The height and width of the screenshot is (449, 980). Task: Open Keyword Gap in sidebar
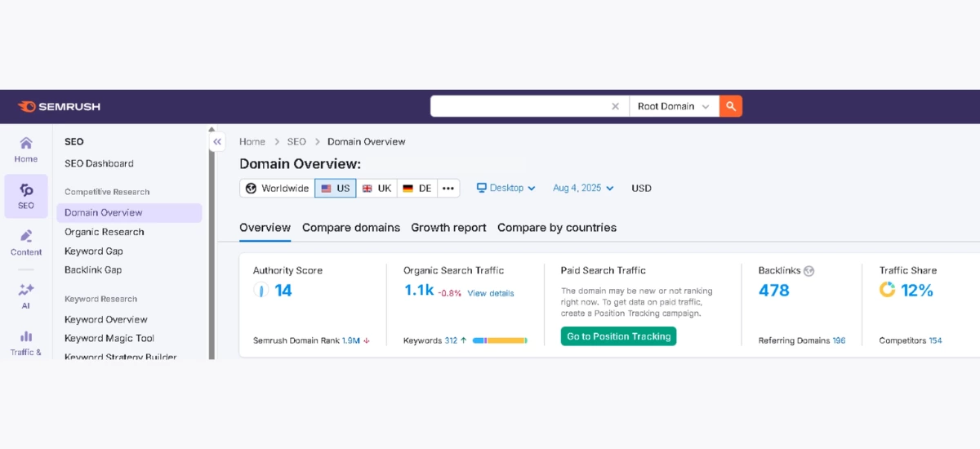coord(94,251)
